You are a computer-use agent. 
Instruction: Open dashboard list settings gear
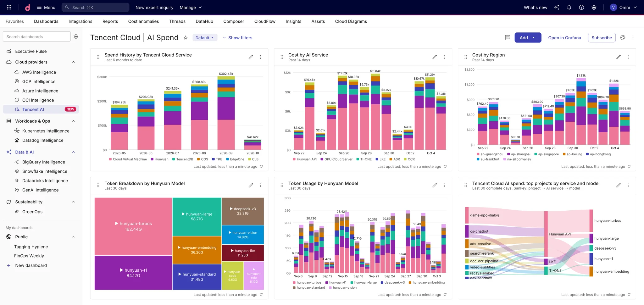76,36
